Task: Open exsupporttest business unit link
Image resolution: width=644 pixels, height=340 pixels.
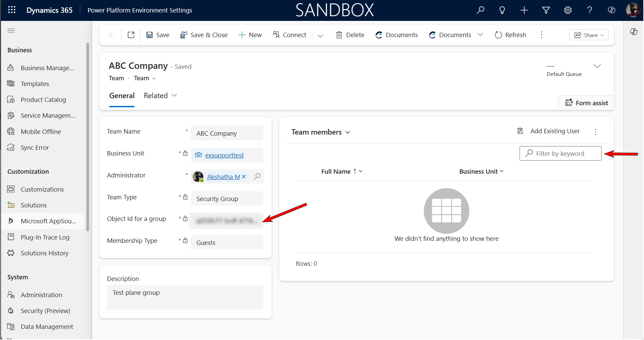Action: coord(224,155)
